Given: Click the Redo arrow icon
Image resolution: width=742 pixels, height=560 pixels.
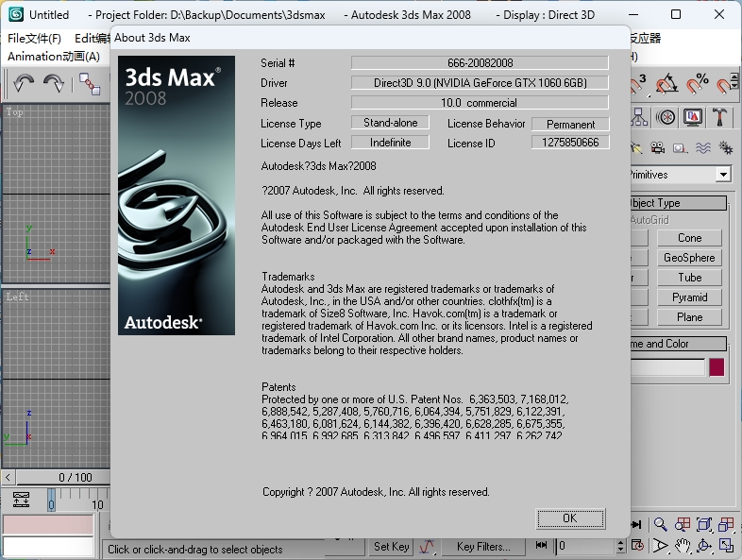Looking at the screenshot, I should pos(54,84).
